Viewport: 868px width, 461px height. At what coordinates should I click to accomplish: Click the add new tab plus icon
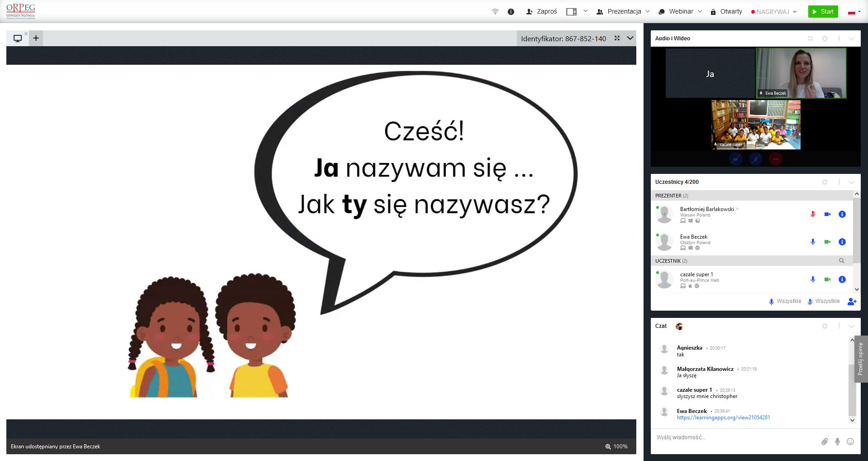pos(36,38)
